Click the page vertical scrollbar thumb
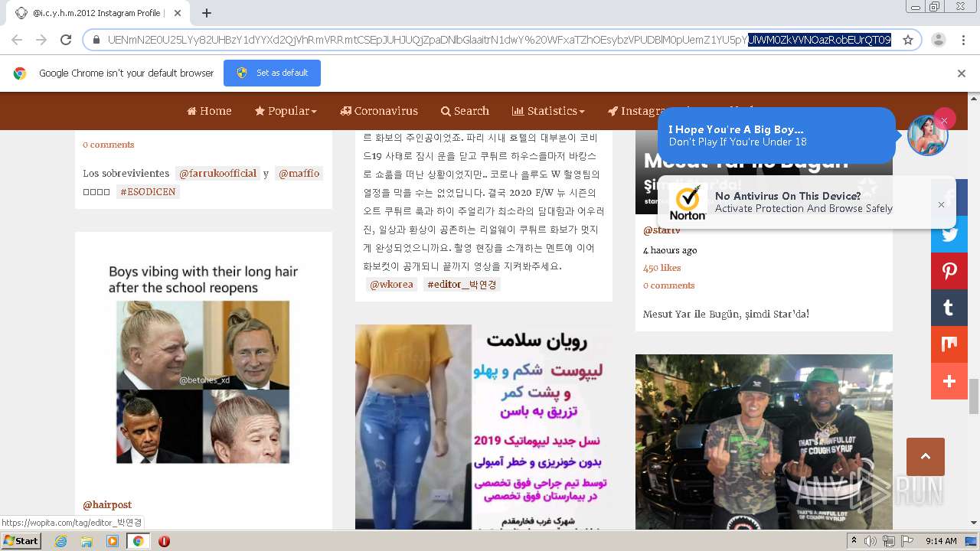 click(x=974, y=396)
